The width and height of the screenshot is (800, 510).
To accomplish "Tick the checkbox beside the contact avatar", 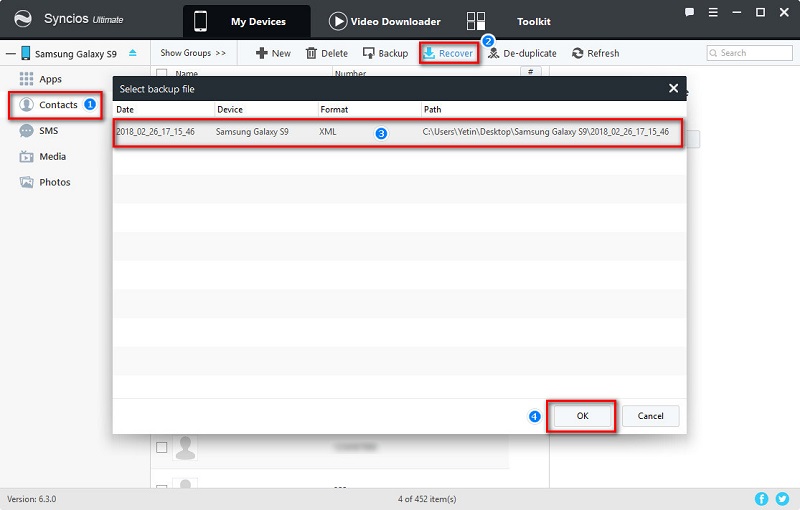I will (x=162, y=447).
